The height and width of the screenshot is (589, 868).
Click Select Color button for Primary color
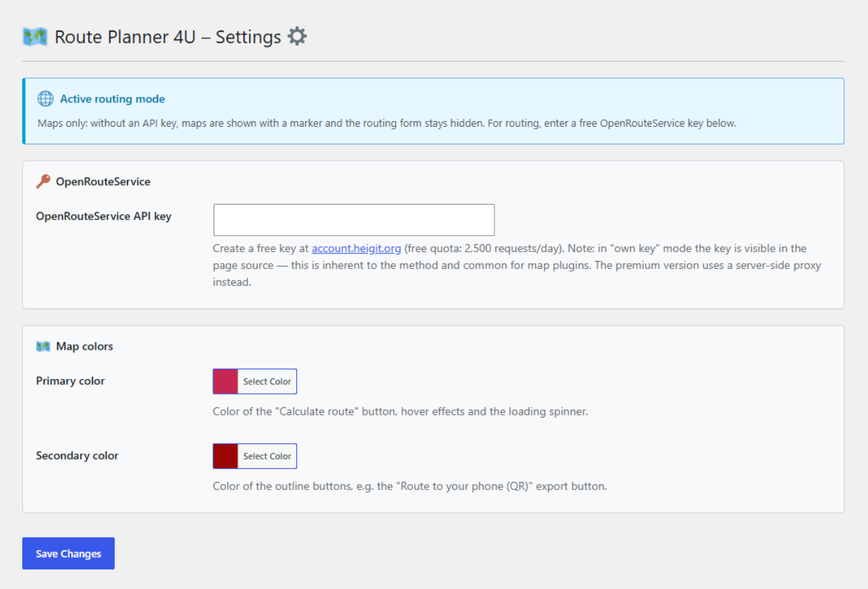(x=267, y=382)
